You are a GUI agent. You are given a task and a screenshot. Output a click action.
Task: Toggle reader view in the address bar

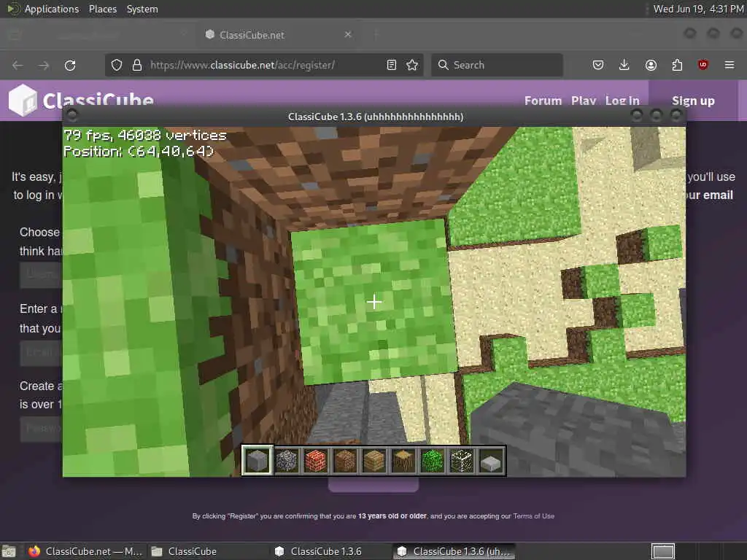[392, 65]
